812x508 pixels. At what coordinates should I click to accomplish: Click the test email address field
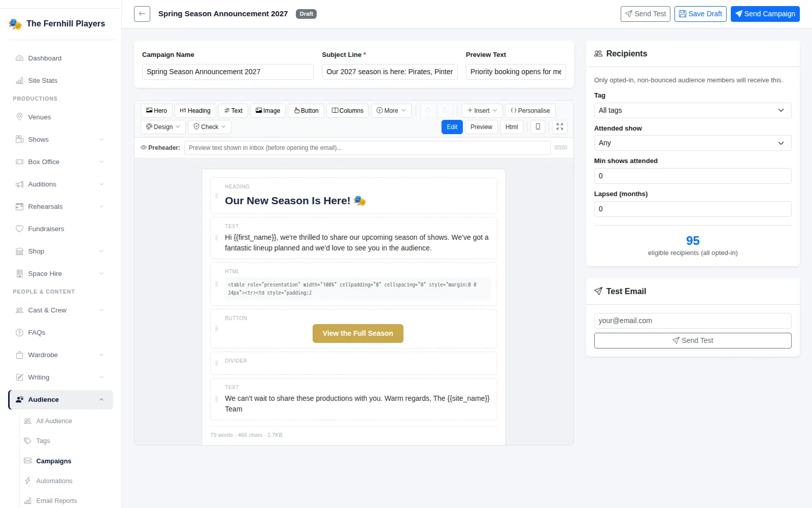[x=693, y=321]
